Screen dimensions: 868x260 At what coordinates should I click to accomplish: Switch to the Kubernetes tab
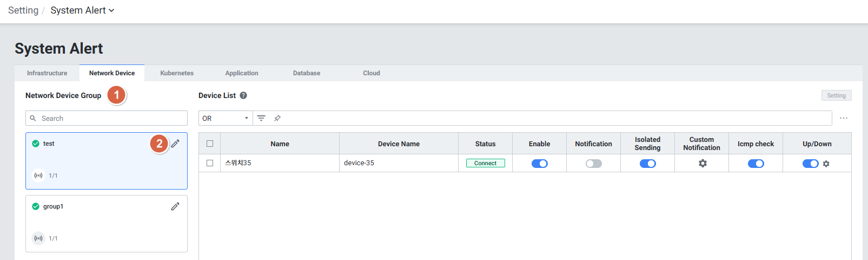pos(177,73)
